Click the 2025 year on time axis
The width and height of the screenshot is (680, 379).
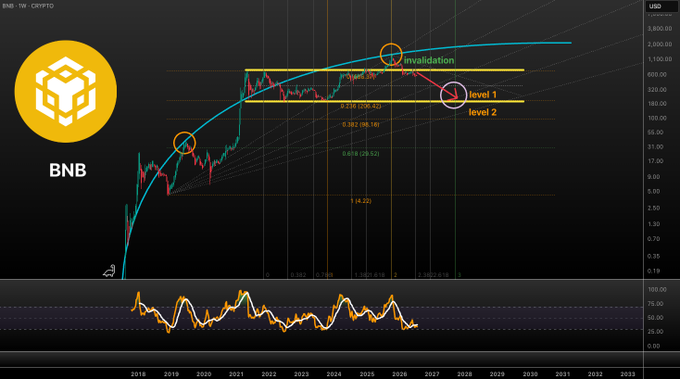pyautogui.click(x=367, y=374)
